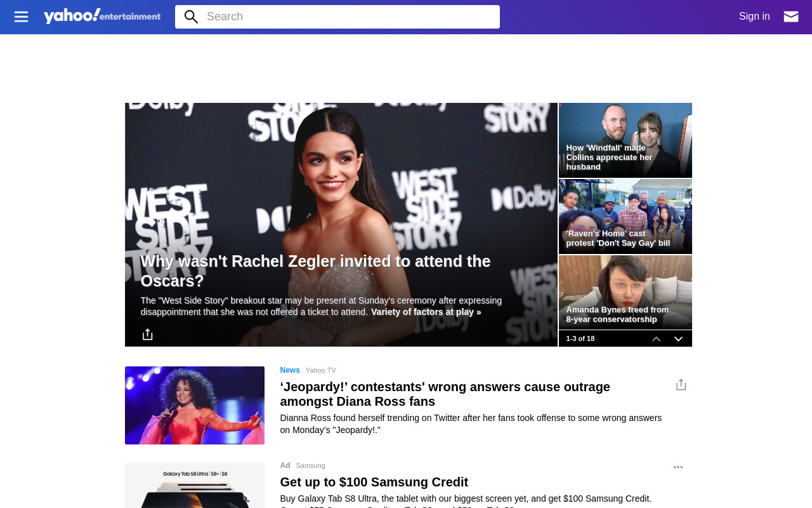Image resolution: width=812 pixels, height=508 pixels.
Task: Click the Samsung advertiser label
Action: (x=310, y=465)
